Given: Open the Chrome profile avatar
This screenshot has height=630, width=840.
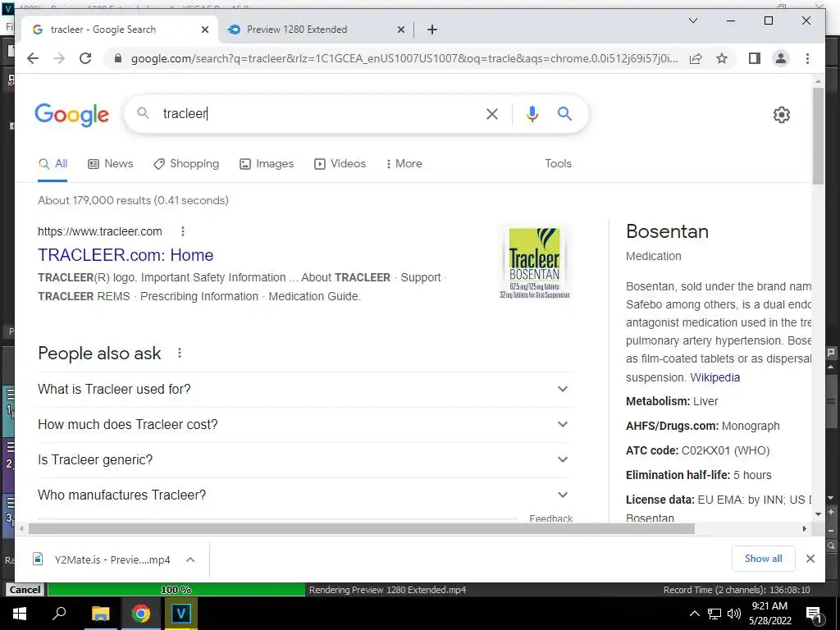Looking at the screenshot, I should click(x=781, y=58).
